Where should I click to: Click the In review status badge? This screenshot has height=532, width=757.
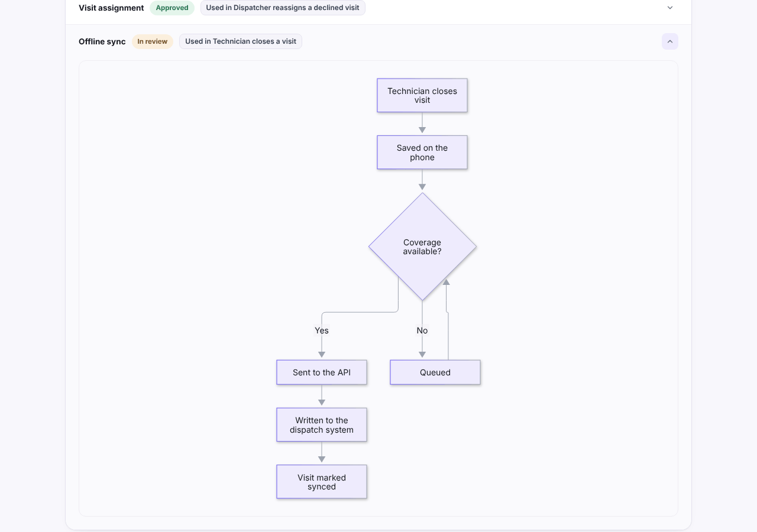pyautogui.click(x=153, y=41)
